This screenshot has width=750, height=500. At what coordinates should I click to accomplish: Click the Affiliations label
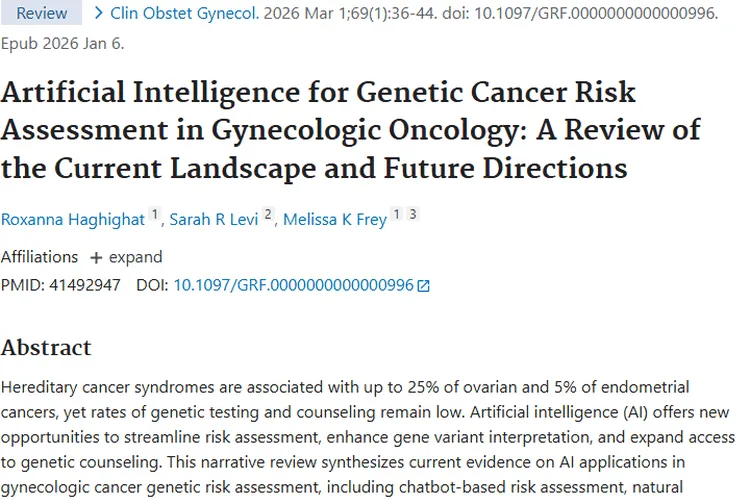click(x=39, y=257)
